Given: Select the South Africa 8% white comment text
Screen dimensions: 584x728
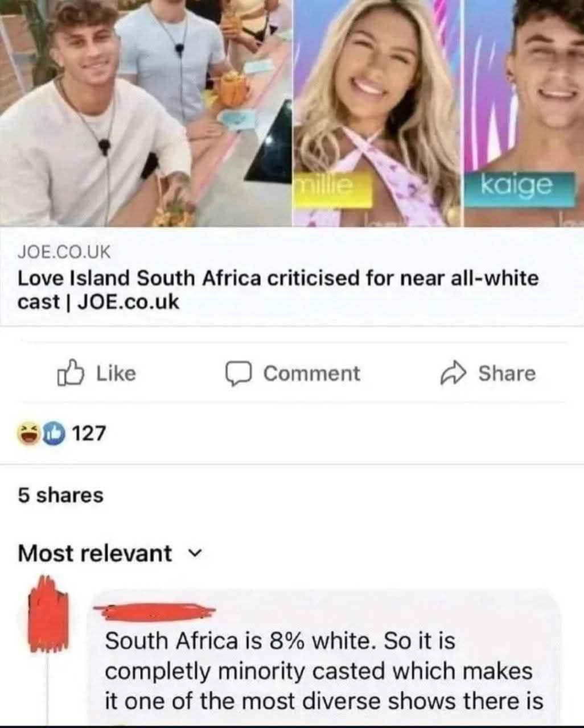Looking at the screenshot, I should click(x=324, y=671).
